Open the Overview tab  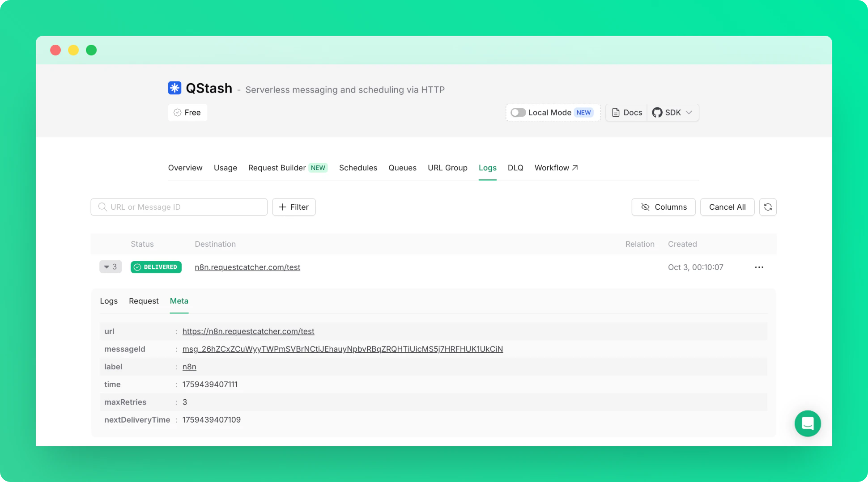click(x=185, y=168)
